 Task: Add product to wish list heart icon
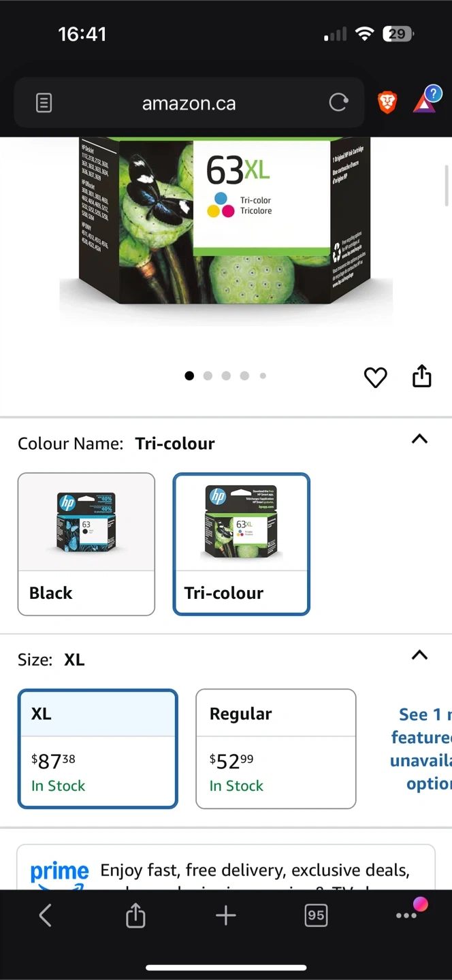(375, 377)
